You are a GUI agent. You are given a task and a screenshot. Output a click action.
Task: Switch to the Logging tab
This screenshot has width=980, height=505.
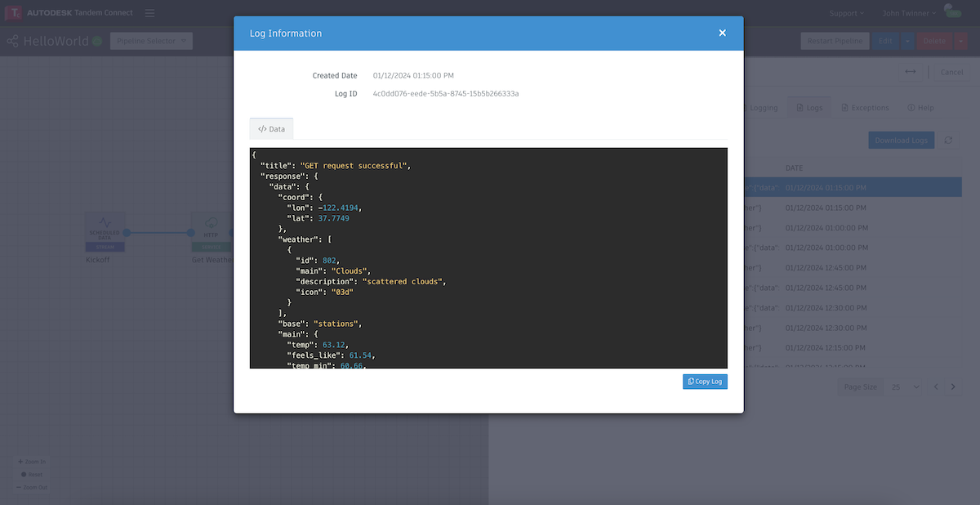point(762,108)
